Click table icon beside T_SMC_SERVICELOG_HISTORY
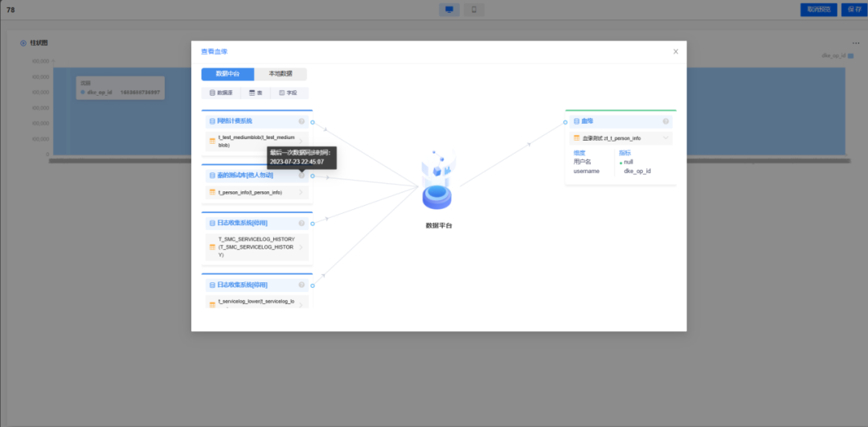Viewport: 868px width, 427px height. tap(212, 247)
